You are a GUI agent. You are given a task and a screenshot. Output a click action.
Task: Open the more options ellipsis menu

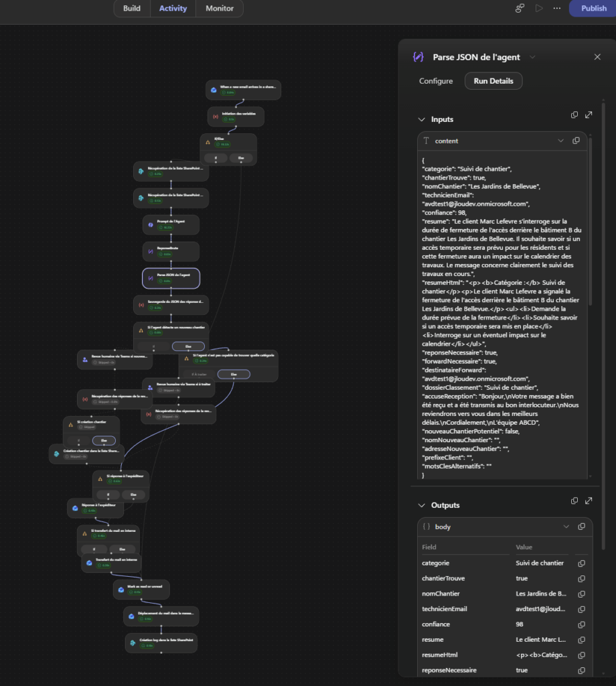(x=557, y=8)
